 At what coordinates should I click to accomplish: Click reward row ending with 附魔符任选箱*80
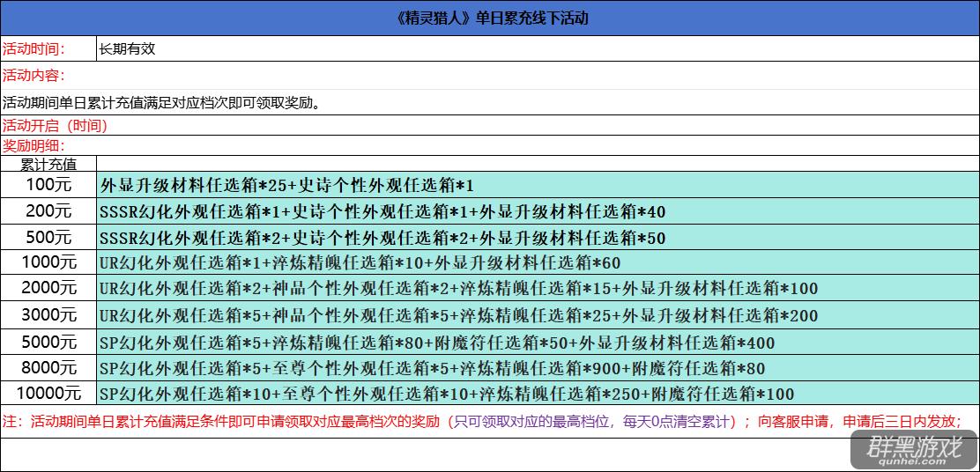click(x=538, y=368)
